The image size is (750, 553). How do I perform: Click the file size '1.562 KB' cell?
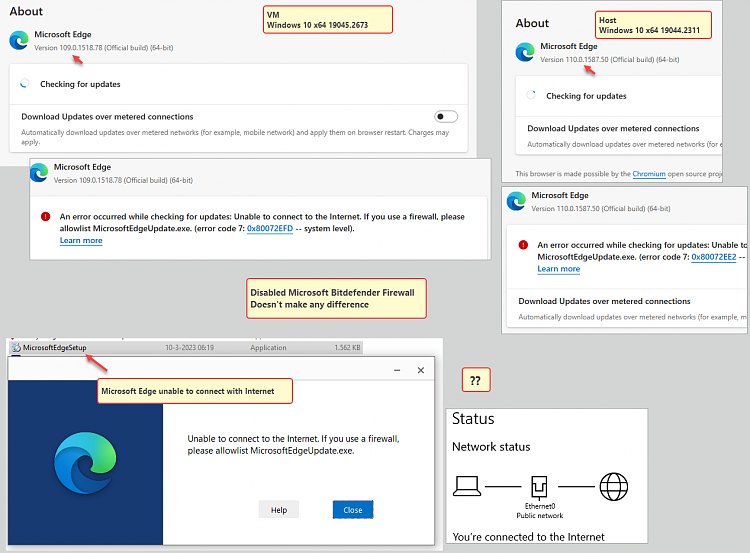347,348
